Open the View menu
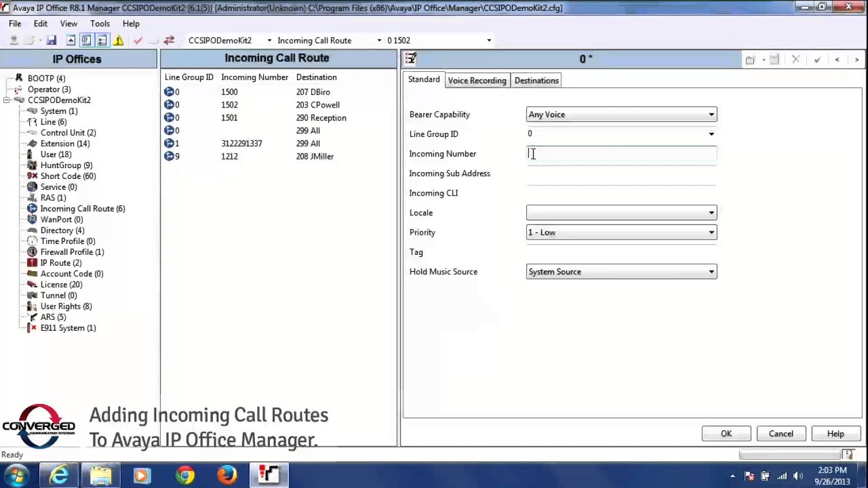Screen dimensions: 868x488 click(68, 24)
